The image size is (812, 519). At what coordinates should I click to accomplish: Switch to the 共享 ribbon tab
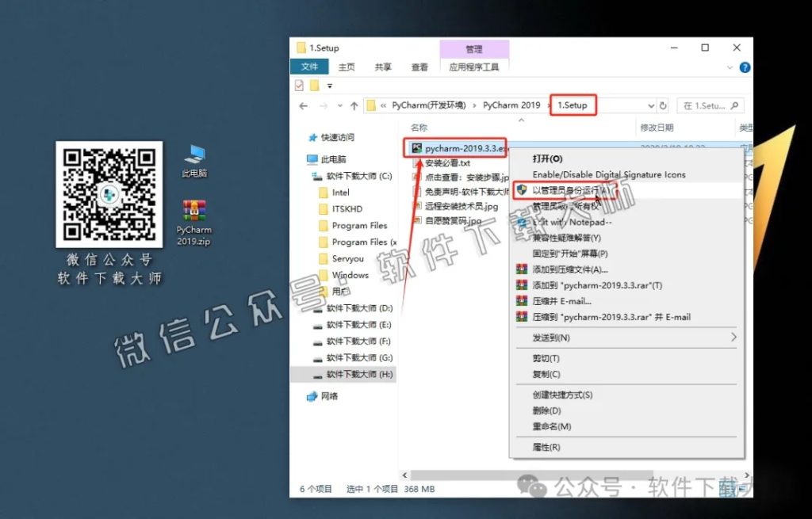[x=382, y=67]
